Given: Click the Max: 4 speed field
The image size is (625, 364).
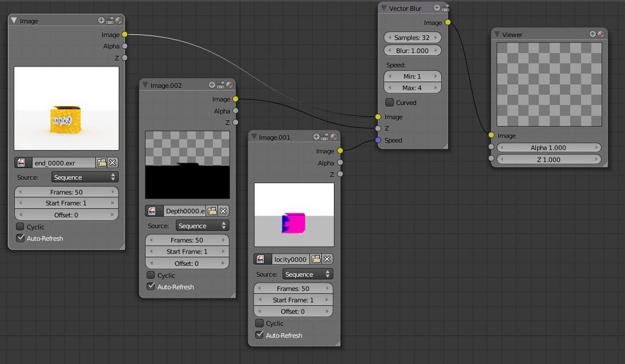Looking at the screenshot, I should pyautogui.click(x=413, y=88).
